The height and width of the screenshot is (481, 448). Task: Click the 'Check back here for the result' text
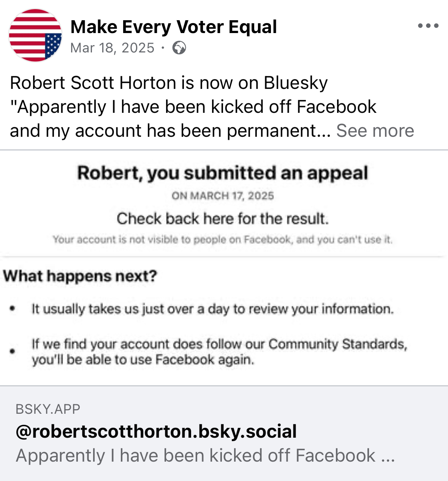click(223, 219)
